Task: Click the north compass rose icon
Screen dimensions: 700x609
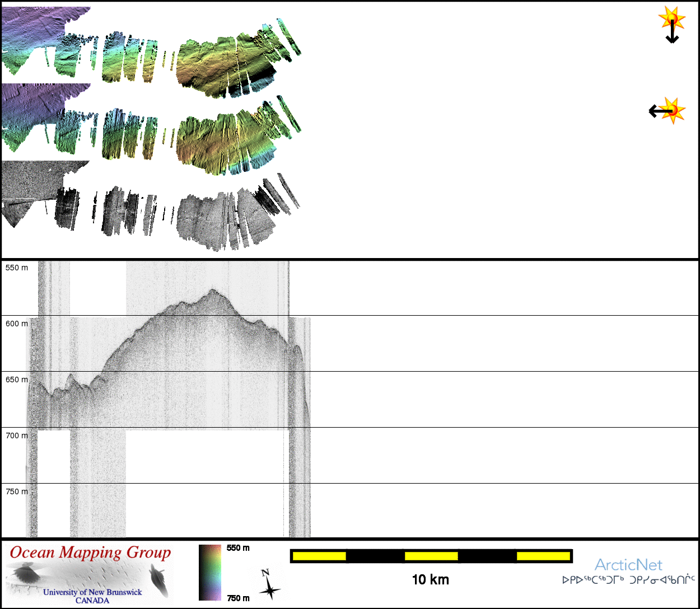Action: click(269, 585)
